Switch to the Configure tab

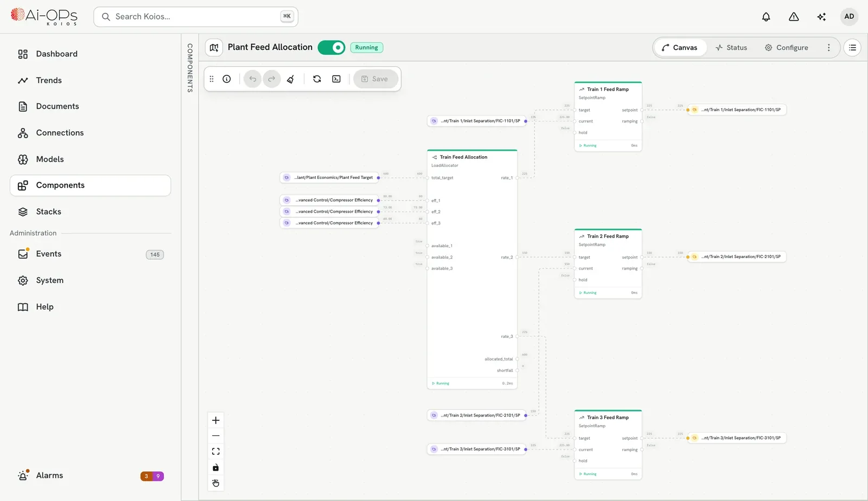point(787,48)
